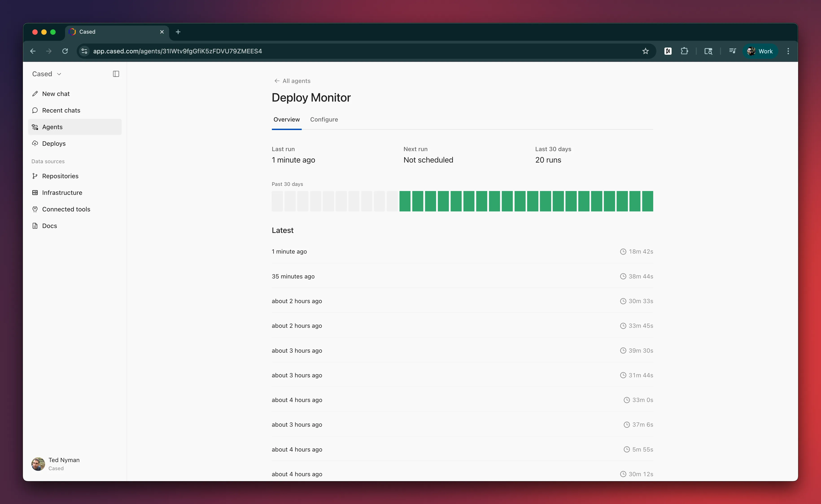
Task: Bookmark page with star icon
Action: click(645, 51)
